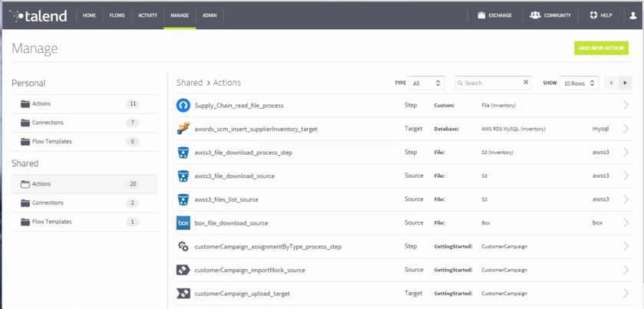Switch to the Flows tab

click(x=117, y=15)
